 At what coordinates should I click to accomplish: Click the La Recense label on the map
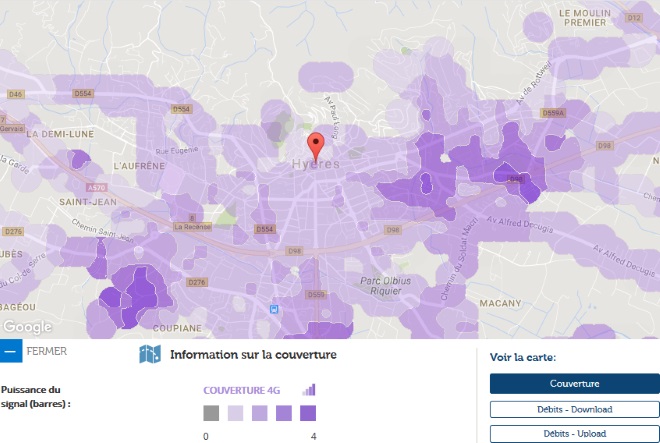(x=192, y=227)
